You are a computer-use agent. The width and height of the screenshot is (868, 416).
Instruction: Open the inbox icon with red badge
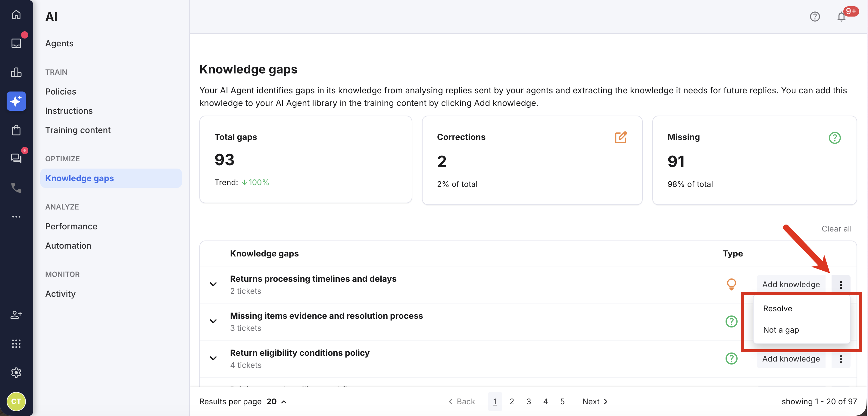(x=16, y=43)
